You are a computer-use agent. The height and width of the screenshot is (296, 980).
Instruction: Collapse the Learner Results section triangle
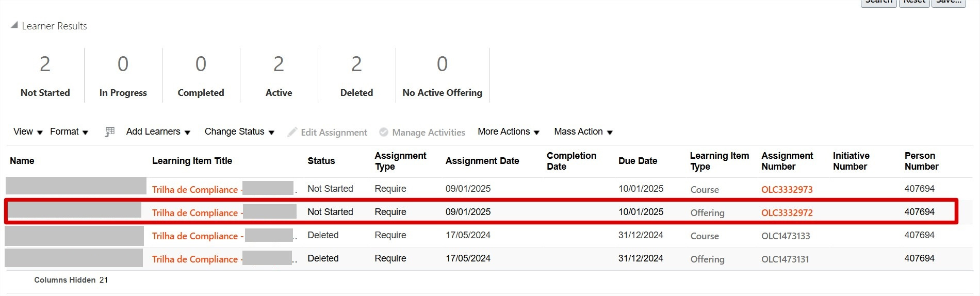coord(14,25)
